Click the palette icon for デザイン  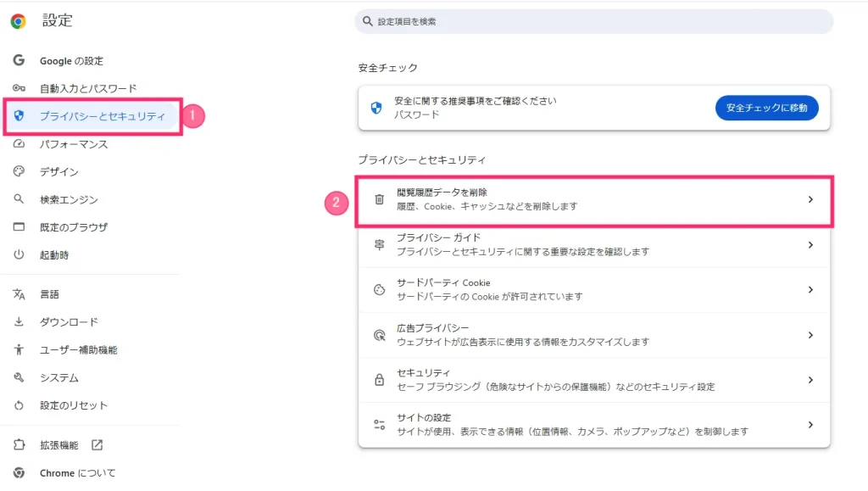[x=19, y=171]
